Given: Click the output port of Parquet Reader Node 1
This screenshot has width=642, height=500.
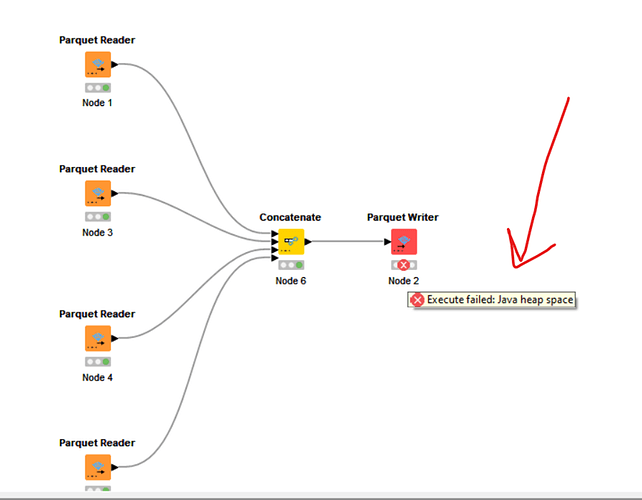Looking at the screenshot, I should (114, 65).
